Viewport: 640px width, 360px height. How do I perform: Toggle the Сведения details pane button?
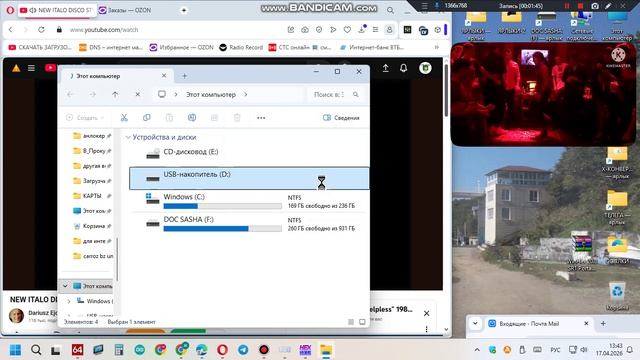[x=341, y=118]
